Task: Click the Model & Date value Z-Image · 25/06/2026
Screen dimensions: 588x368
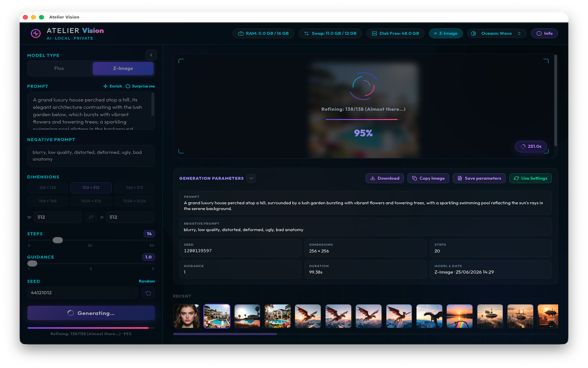Action: coord(464,272)
